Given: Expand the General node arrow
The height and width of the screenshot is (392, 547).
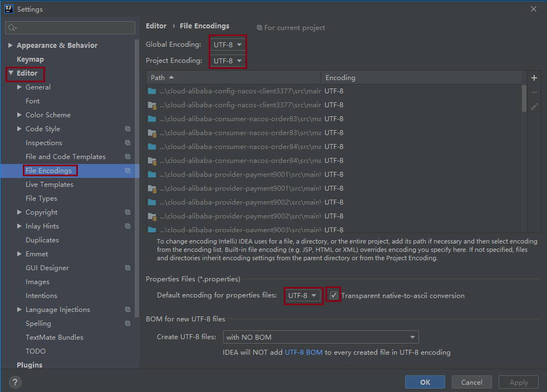Looking at the screenshot, I should click(x=19, y=87).
